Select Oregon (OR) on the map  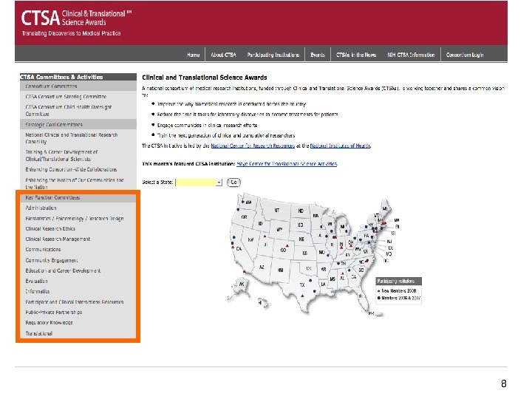(x=244, y=216)
